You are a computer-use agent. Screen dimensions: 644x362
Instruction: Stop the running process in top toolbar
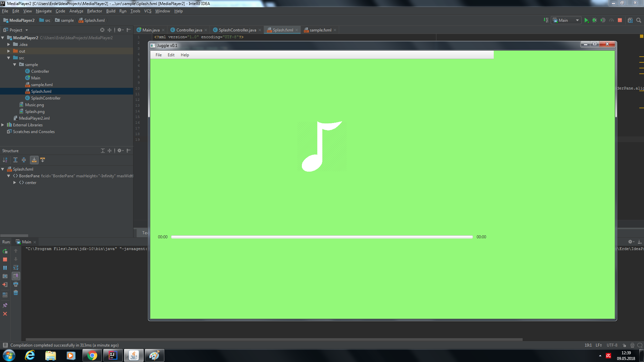(620, 20)
